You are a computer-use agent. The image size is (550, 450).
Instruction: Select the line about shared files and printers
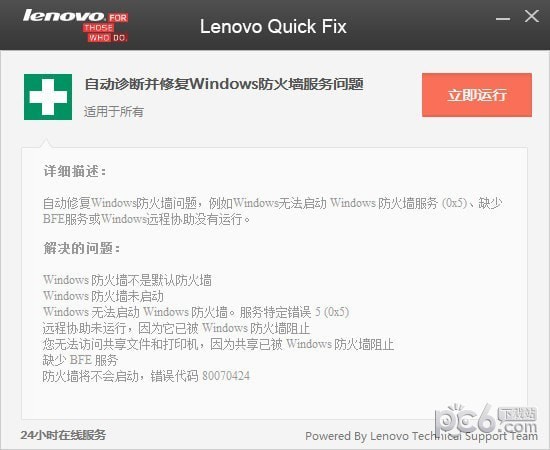point(218,344)
